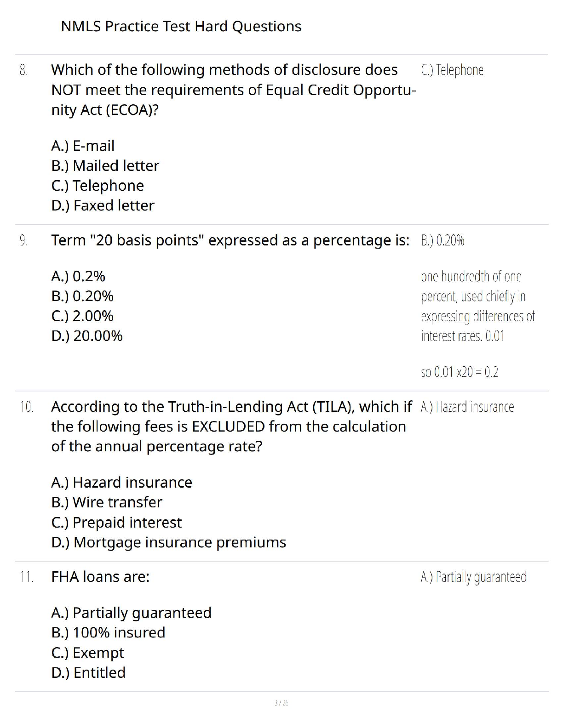The width and height of the screenshot is (563, 728).
Task: Click option 'A.) 0.2%' in question 9
Action: (78, 276)
